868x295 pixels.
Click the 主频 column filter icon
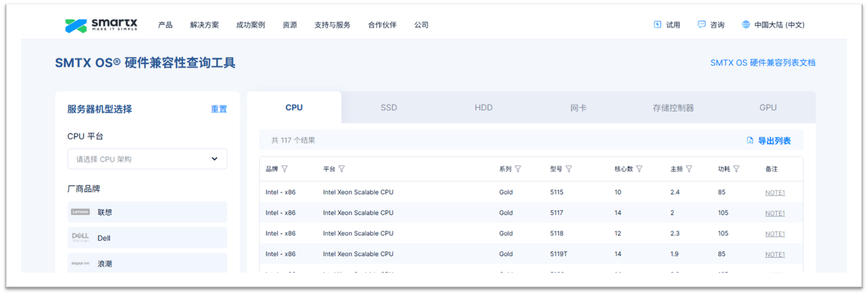click(689, 169)
